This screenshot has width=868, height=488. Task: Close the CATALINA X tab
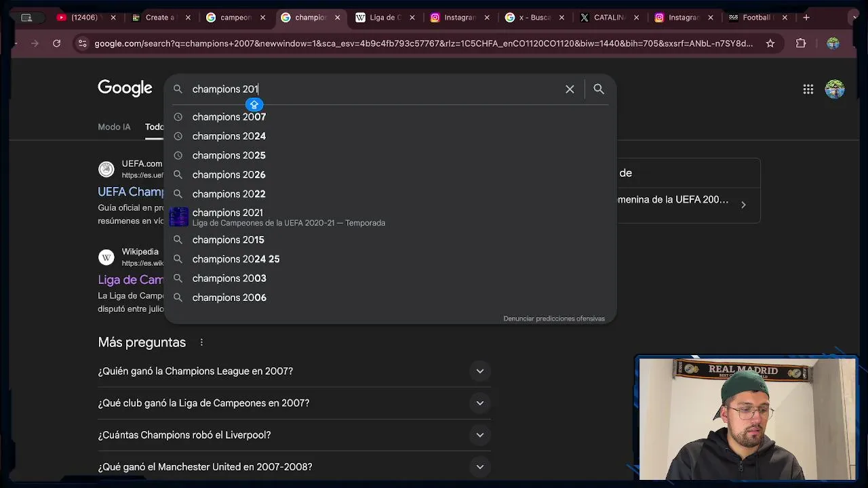[x=636, y=18]
